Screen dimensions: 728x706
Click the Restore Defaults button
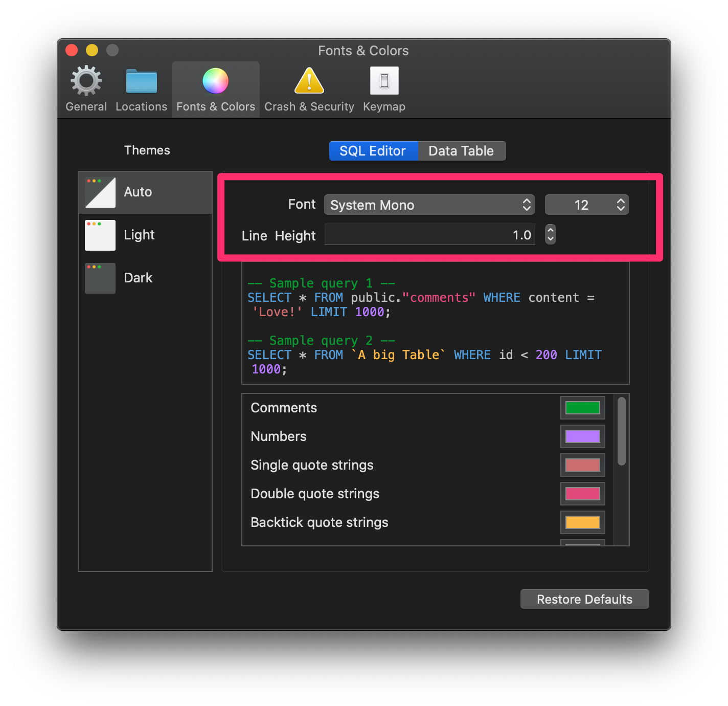(584, 599)
